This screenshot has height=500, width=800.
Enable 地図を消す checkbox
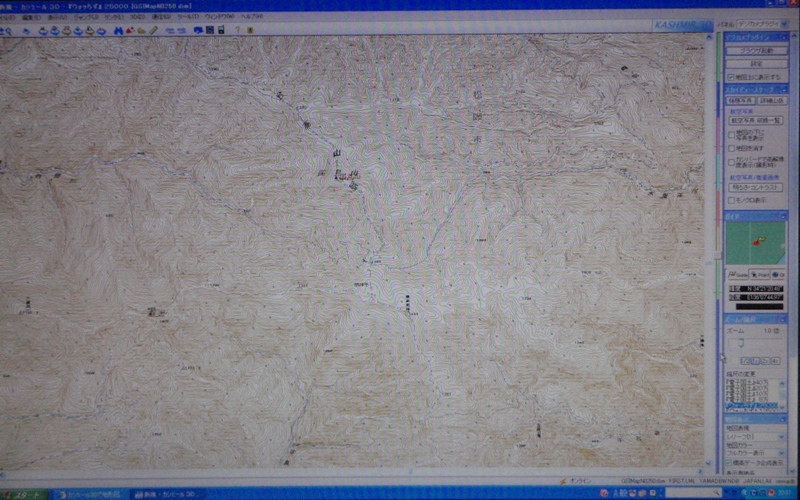point(732,148)
